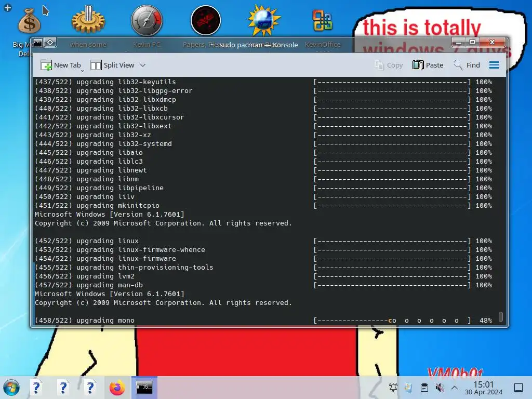Screen dimensions: 532x399
Task: Click the terminal scrollbar handle
Action: point(501,317)
